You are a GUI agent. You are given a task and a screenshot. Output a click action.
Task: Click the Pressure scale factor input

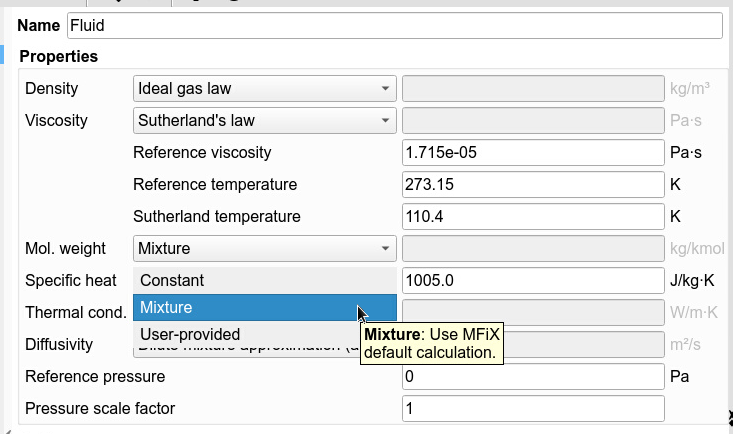[532, 409]
